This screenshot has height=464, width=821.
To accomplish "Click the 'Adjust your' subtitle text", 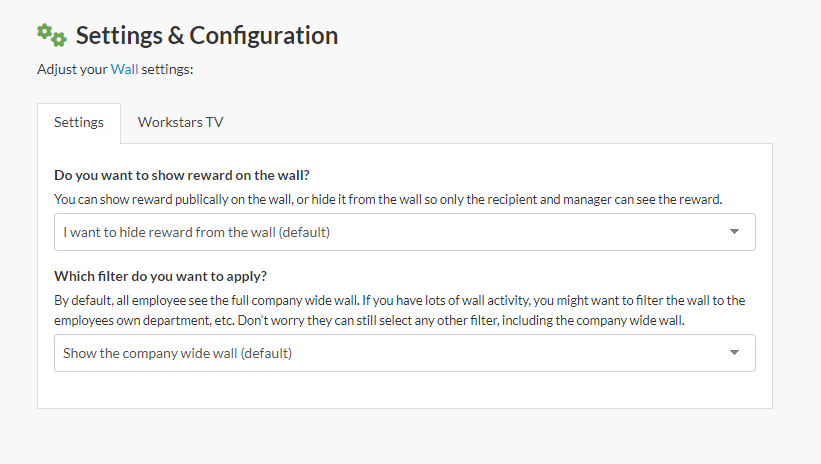I will click(72, 69).
